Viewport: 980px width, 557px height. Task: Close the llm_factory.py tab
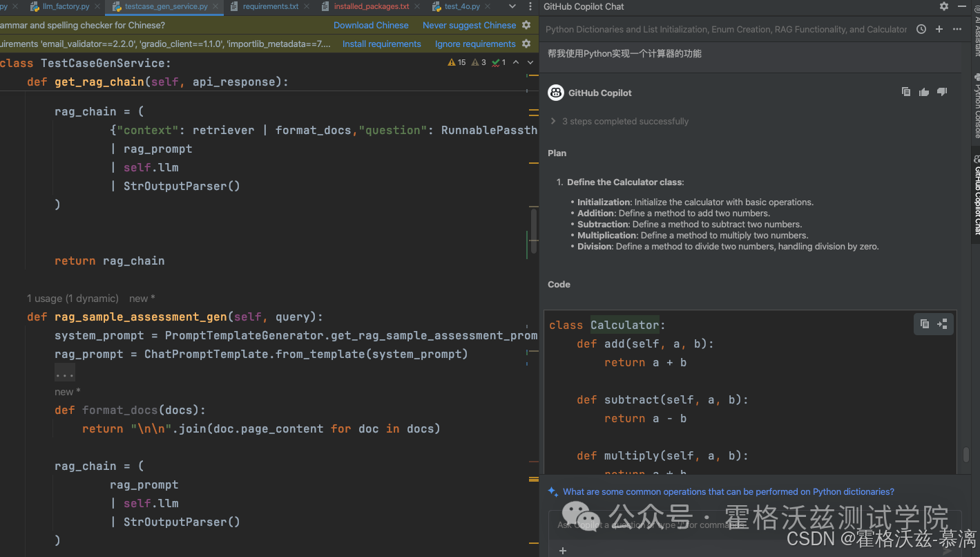(x=99, y=6)
